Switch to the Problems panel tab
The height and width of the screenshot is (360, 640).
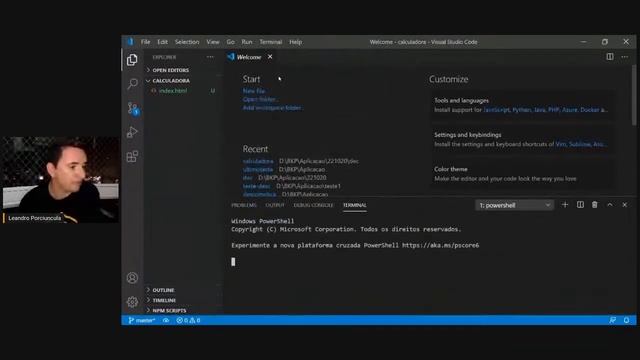(x=244, y=205)
